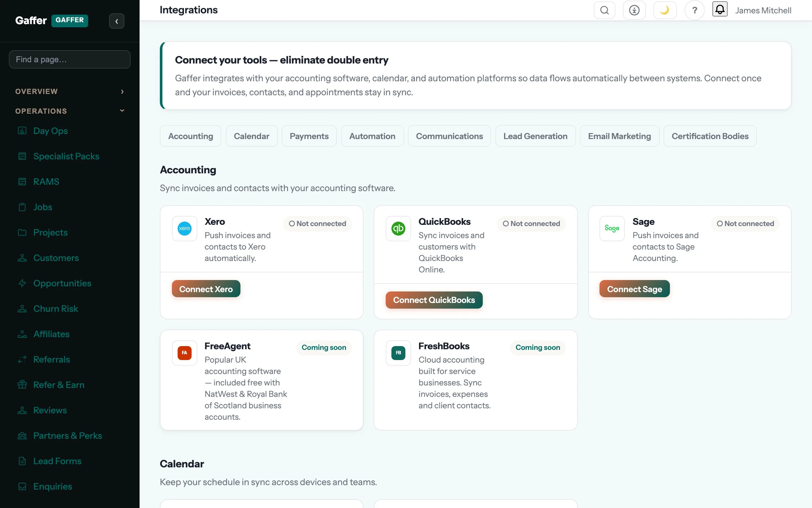Open Lead Forms in the sidebar
This screenshot has height=508, width=812.
pos(70,461)
